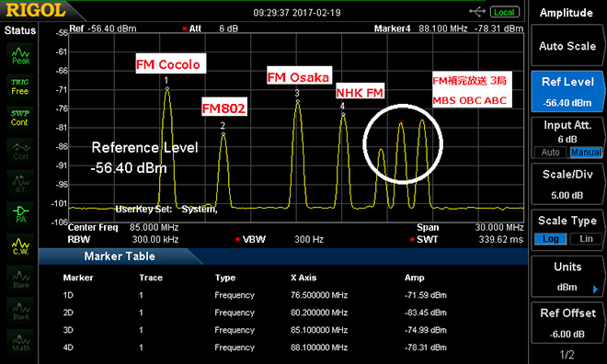Open the Scale/Div 5.00 dB setting

click(567, 185)
